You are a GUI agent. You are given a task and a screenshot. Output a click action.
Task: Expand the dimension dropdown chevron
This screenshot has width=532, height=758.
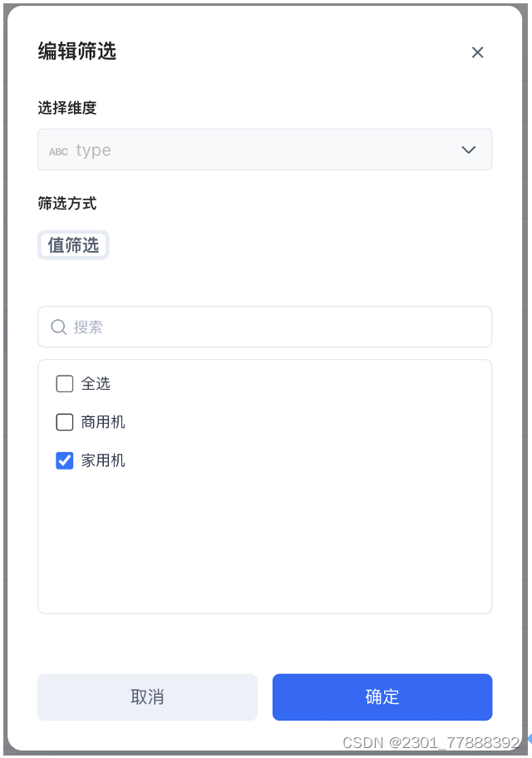point(468,150)
